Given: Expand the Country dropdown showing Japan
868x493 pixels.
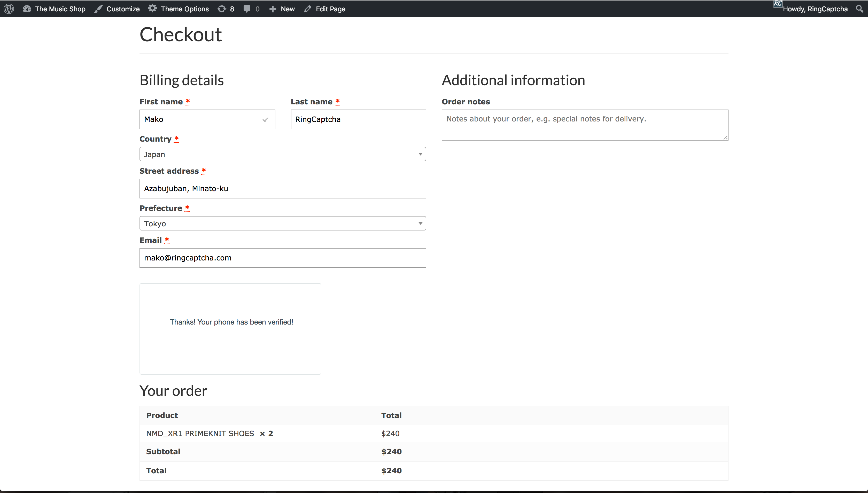Looking at the screenshot, I should pyautogui.click(x=282, y=154).
